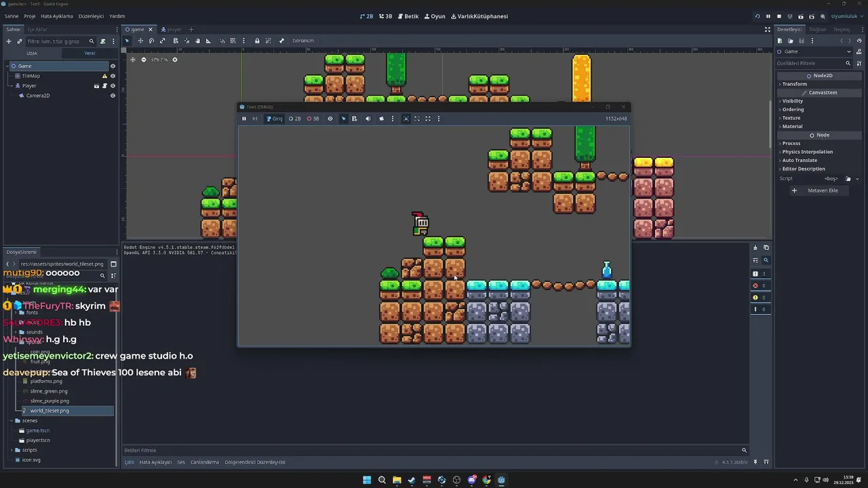Add a new child node with plus icon
Image resolution: width=868 pixels, height=488 pixels.
[9, 41]
